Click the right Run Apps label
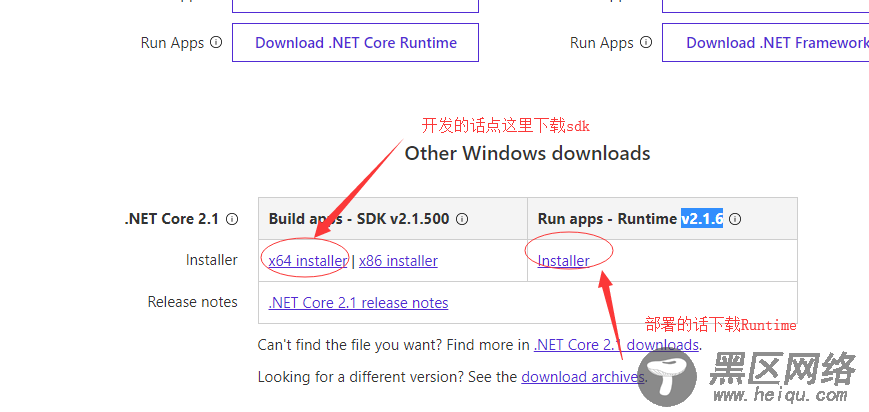The image size is (869, 412). click(x=602, y=43)
